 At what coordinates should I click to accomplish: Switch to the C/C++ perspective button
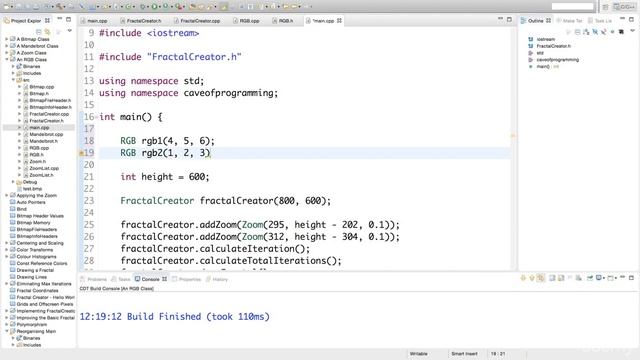point(624,7)
